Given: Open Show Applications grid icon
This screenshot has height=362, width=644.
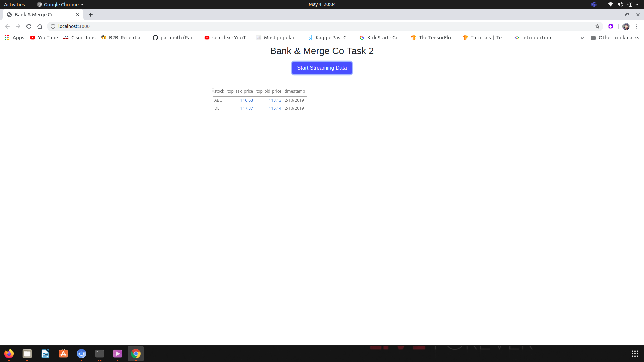Looking at the screenshot, I should click(x=635, y=354).
